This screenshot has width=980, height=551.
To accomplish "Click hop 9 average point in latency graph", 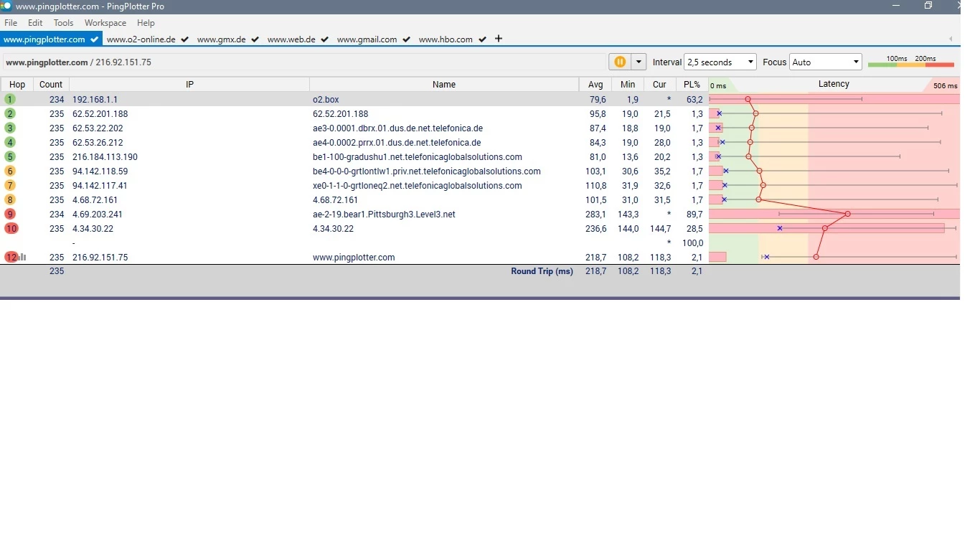I will 847,214.
